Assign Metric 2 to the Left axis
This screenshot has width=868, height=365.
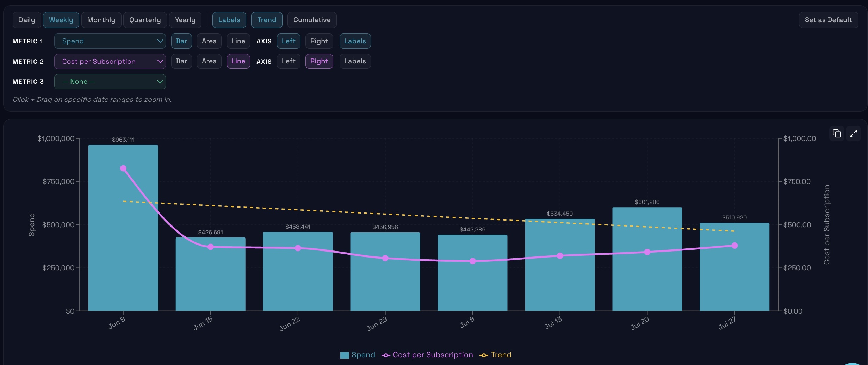(x=289, y=61)
